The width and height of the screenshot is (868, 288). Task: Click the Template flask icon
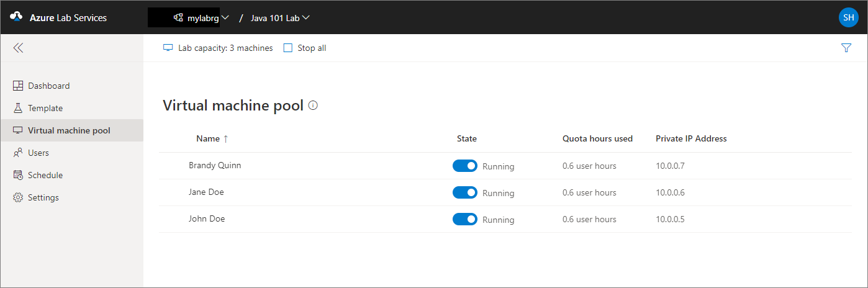17,108
